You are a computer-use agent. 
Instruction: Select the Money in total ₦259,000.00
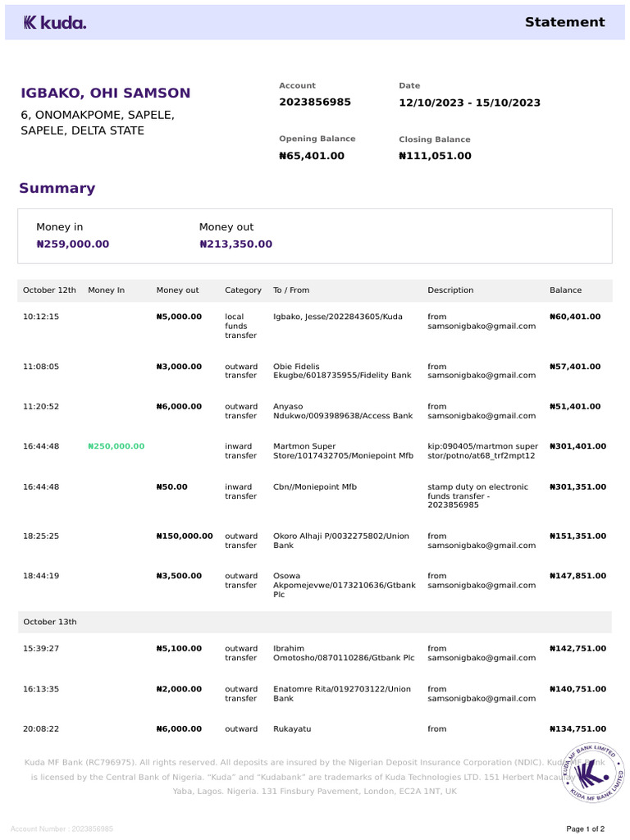(x=73, y=244)
